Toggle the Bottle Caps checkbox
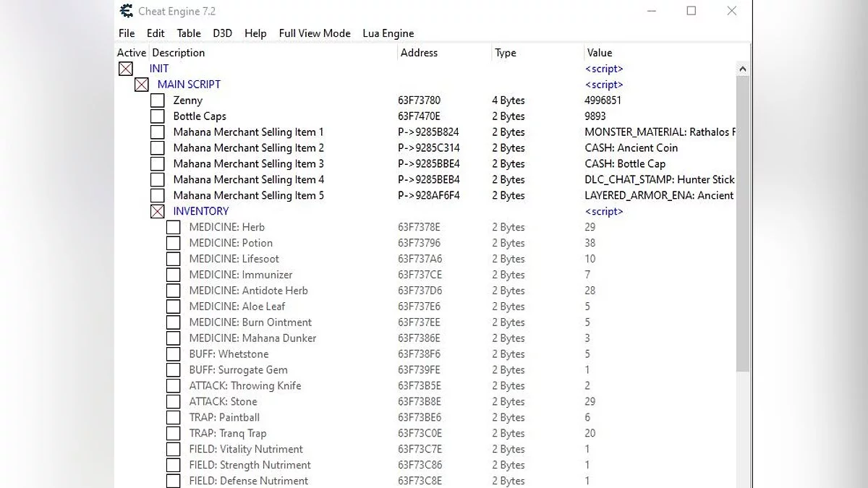This screenshot has height=488, width=868. pos(158,116)
